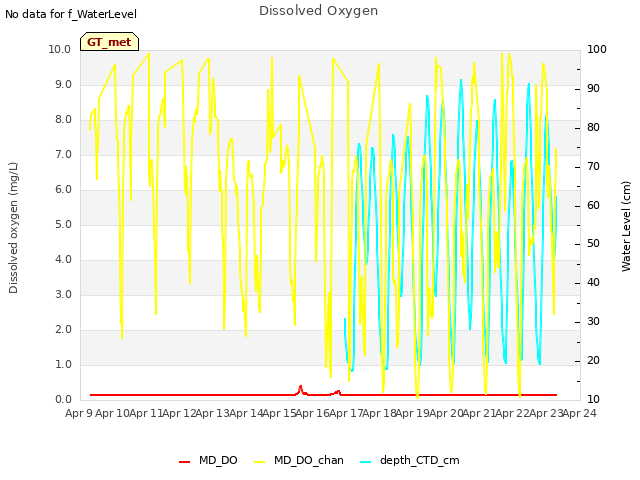Click the 2.0 left axis tick label
Viewport: 640px width, 480px height.
[63, 329]
